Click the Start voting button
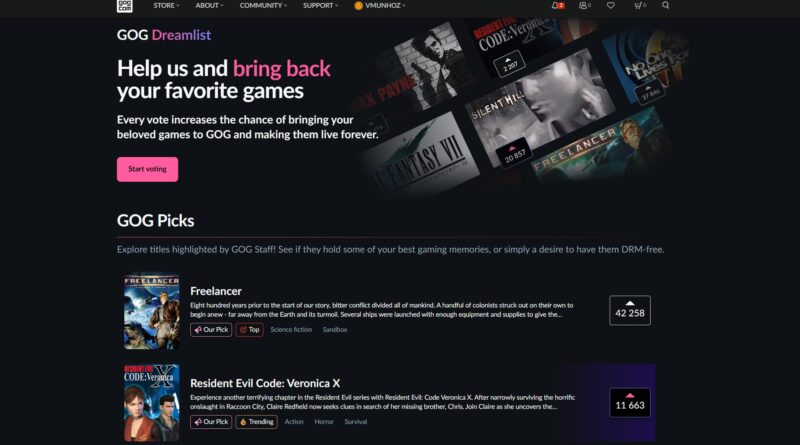This screenshot has width=800, height=445. (x=147, y=169)
